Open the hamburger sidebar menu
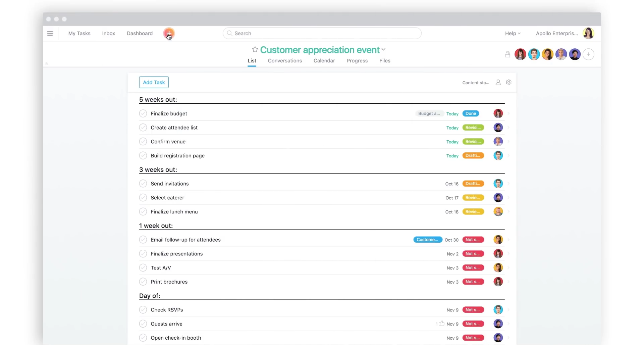The height and width of the screenshot is (345, 644). pyautogui.click(x=50, y=33)
